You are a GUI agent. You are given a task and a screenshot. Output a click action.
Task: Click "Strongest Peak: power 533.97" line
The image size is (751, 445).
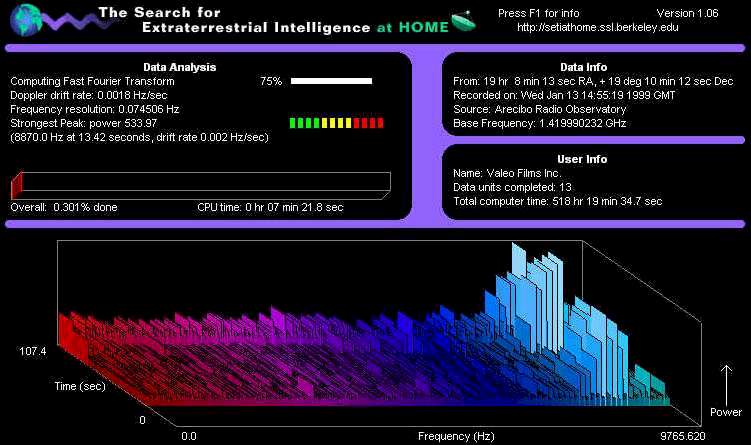84,123
